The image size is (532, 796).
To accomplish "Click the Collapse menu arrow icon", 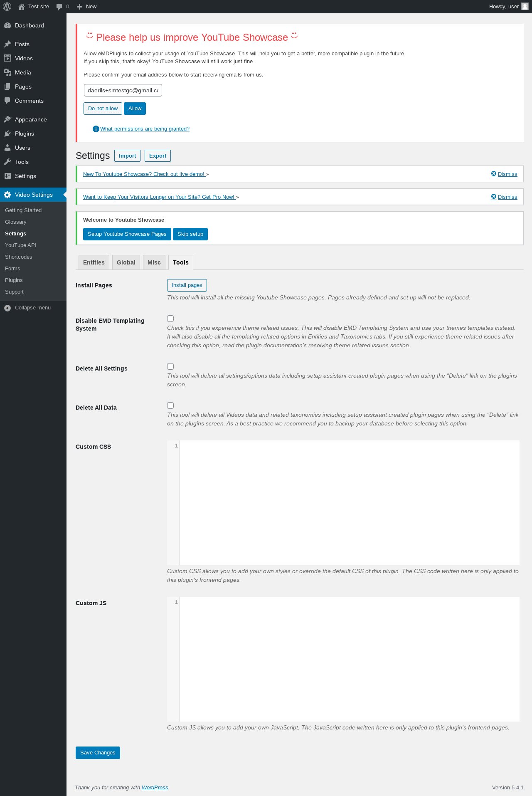I will point(7,308).
